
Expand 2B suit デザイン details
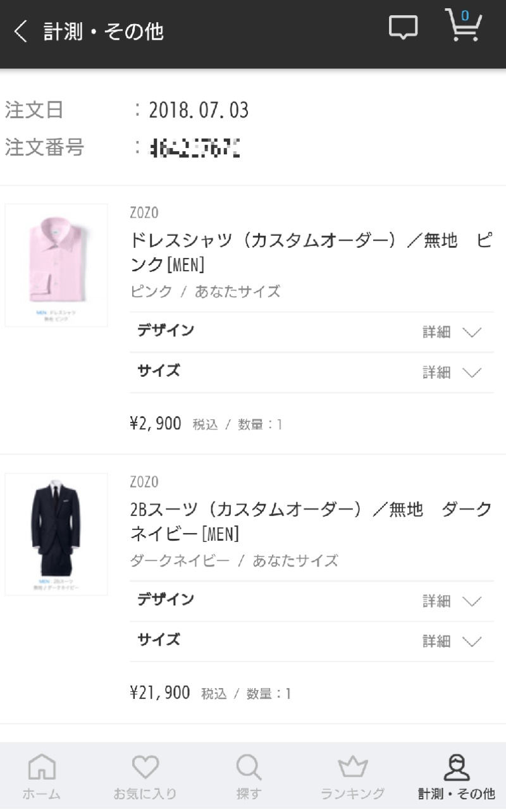[452, 601]
